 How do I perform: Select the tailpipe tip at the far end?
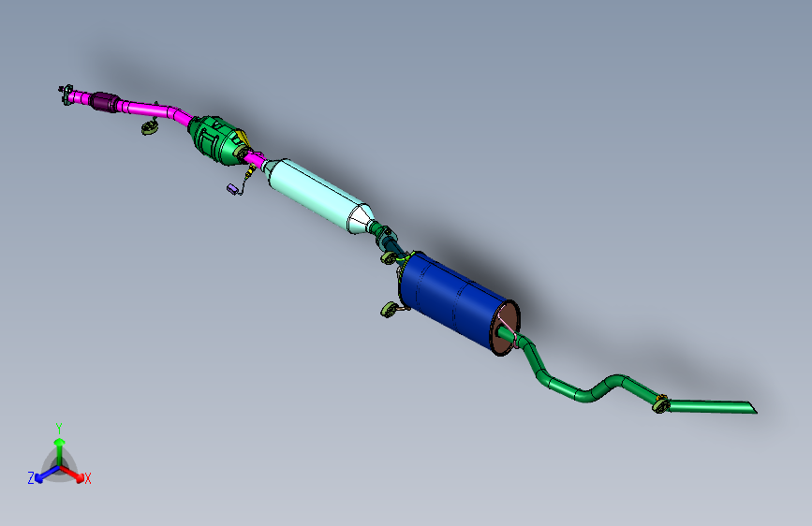click(712, 406)
